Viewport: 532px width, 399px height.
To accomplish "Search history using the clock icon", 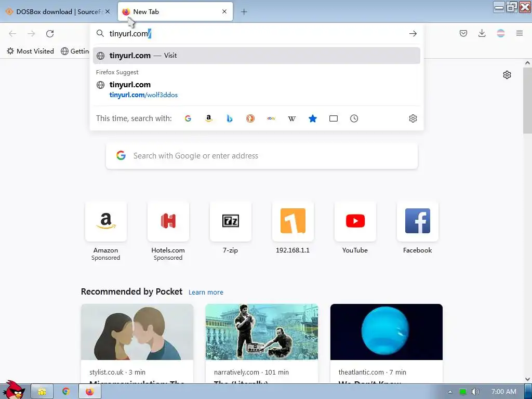I will click(354, 118).
